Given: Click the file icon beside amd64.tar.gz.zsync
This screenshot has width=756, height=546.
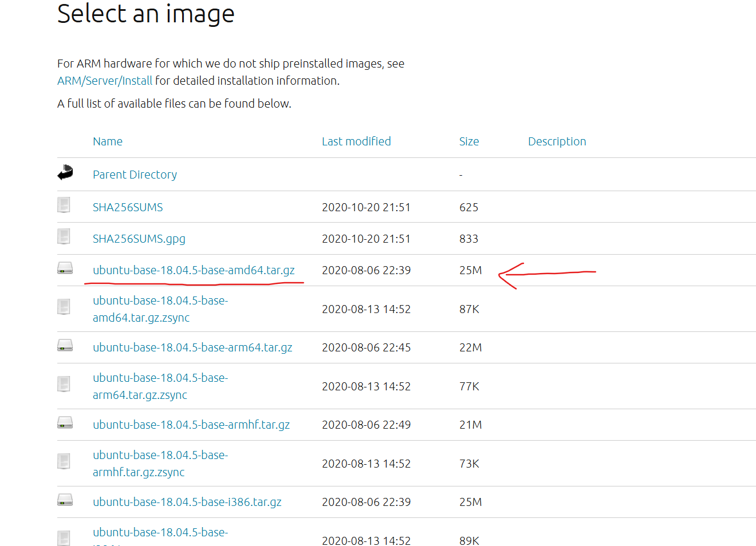Looking at the screenshot, I should [64, 307].
